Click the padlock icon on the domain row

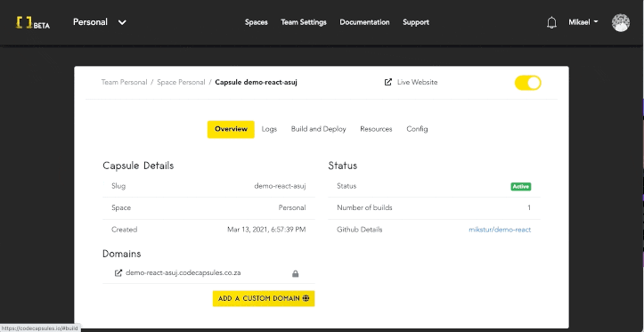pyautogui.click(x=296, y=273)
